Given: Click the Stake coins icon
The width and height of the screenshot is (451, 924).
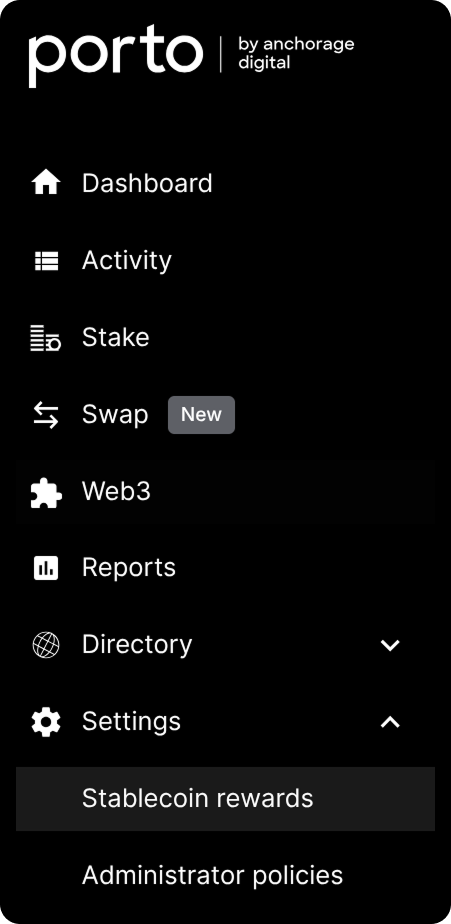Looking at the screenshot, I should pos(46,338).
